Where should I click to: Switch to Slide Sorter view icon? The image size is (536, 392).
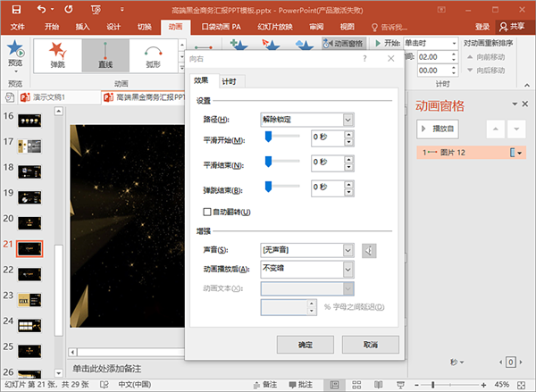[x=356, y=385]
